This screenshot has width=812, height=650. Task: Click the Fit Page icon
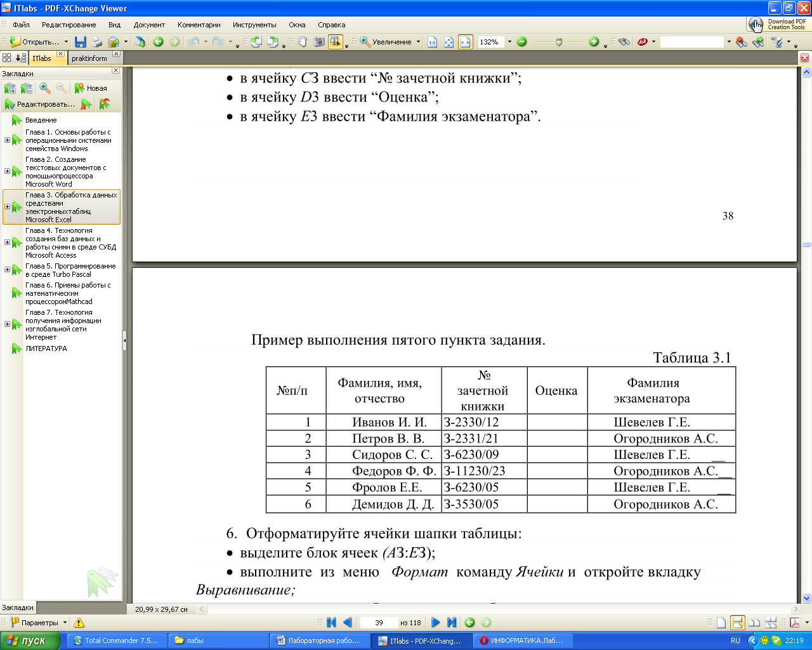coord(449,42)
